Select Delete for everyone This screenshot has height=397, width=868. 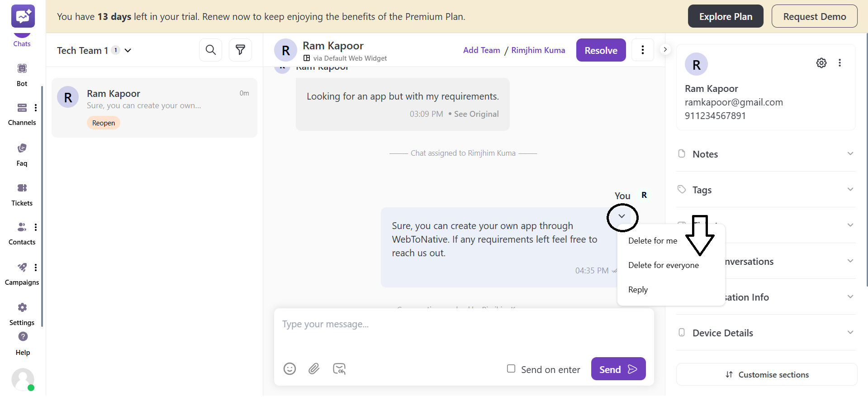point(663,265)
